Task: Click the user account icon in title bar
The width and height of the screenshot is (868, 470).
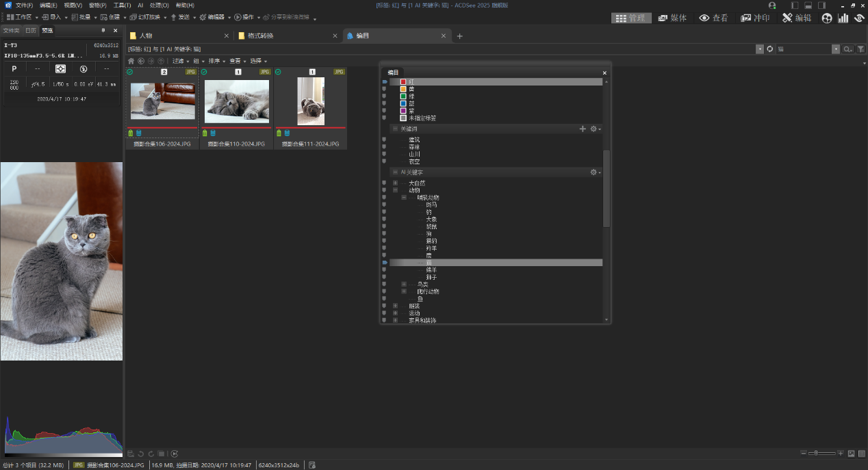Action: tap(772, 5)
